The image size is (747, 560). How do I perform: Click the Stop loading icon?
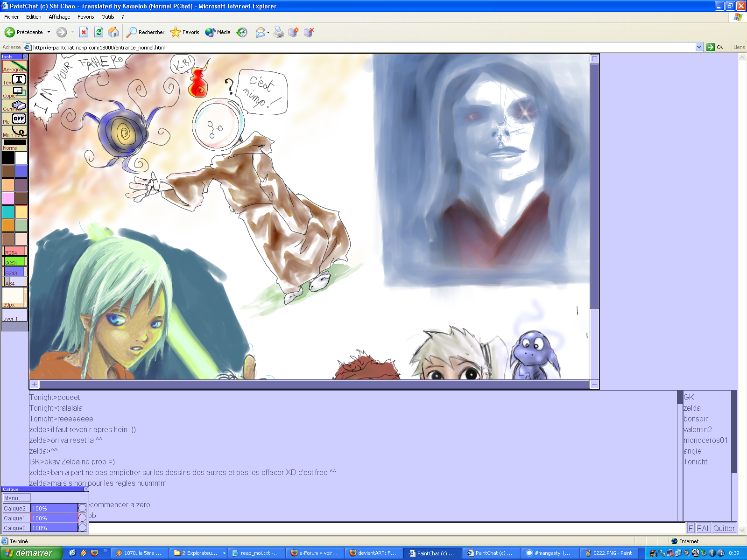coord(84,32)
